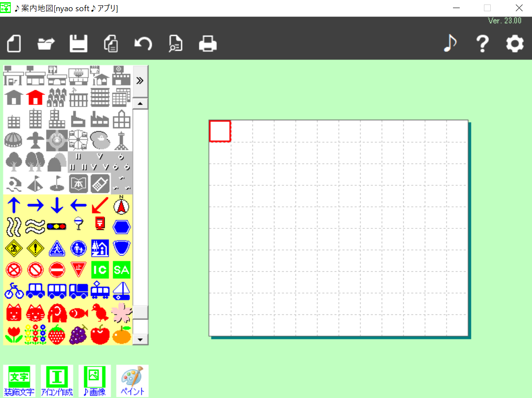Open the settings gear
Viewport: 532px width, 398px height.
[x=514, y=44]
